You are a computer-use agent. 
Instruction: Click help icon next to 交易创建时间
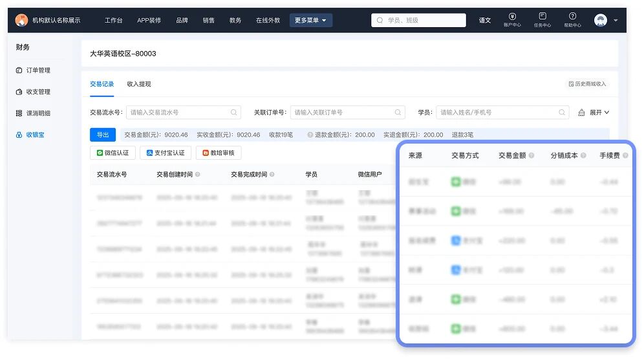pos(198,175)
